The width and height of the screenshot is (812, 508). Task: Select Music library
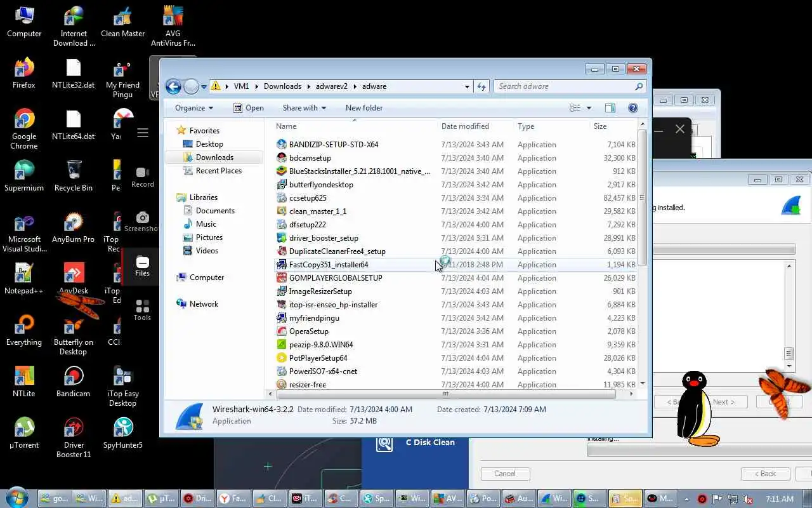[206, 224]
